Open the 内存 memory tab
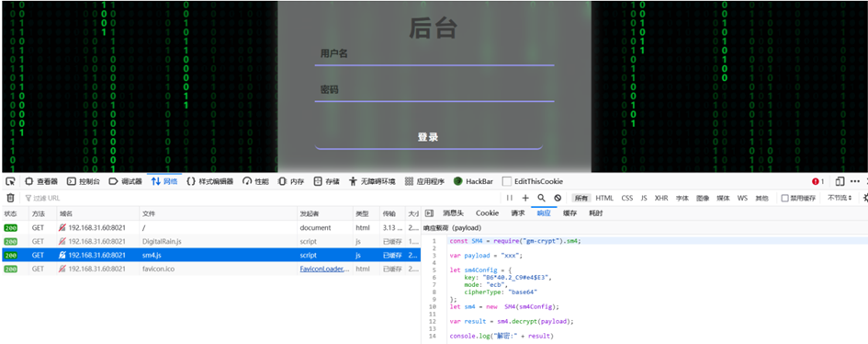This screenshot has height=344, width=868. [291, 181]
